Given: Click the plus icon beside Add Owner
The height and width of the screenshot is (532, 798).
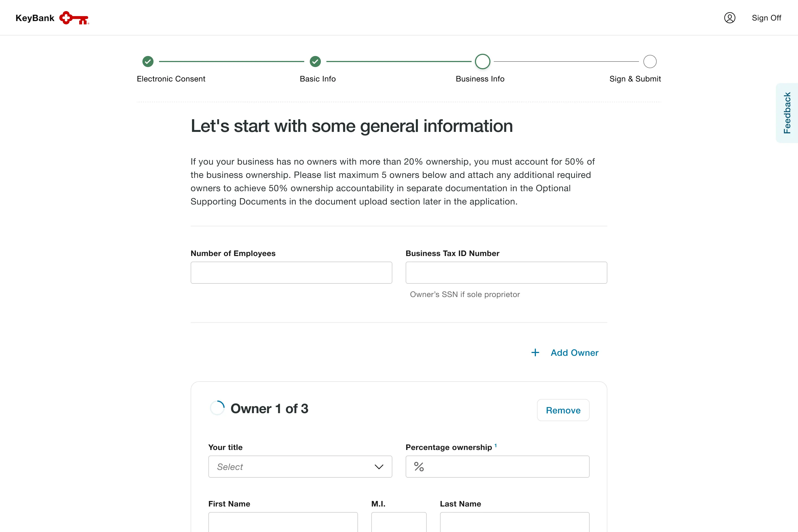Looking at the screenshot, I should [535, 352].
